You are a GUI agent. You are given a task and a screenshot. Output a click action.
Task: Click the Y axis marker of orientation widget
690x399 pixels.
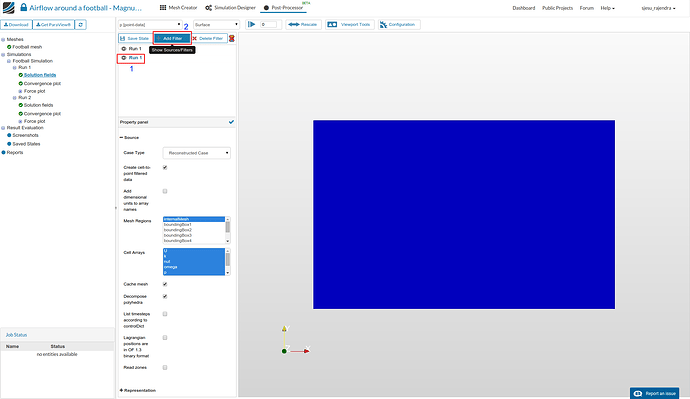284,329
